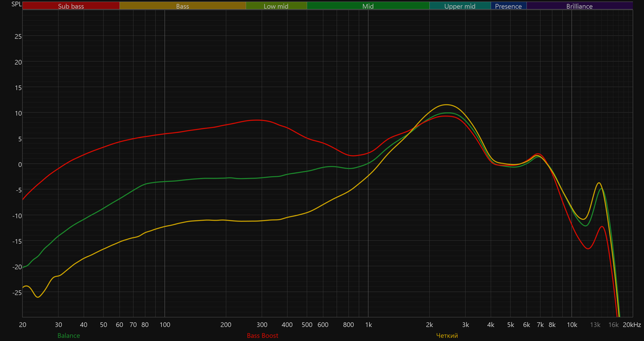Click the 20kHz frequency axis label
Screen dimensions: 644x341
[x=632, y=325]
